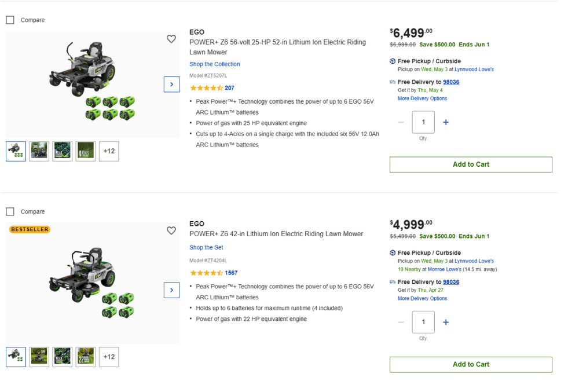Add the $6,499 mower to cart
The width and height of the screenshot is (579, 392).
point(471,164)
